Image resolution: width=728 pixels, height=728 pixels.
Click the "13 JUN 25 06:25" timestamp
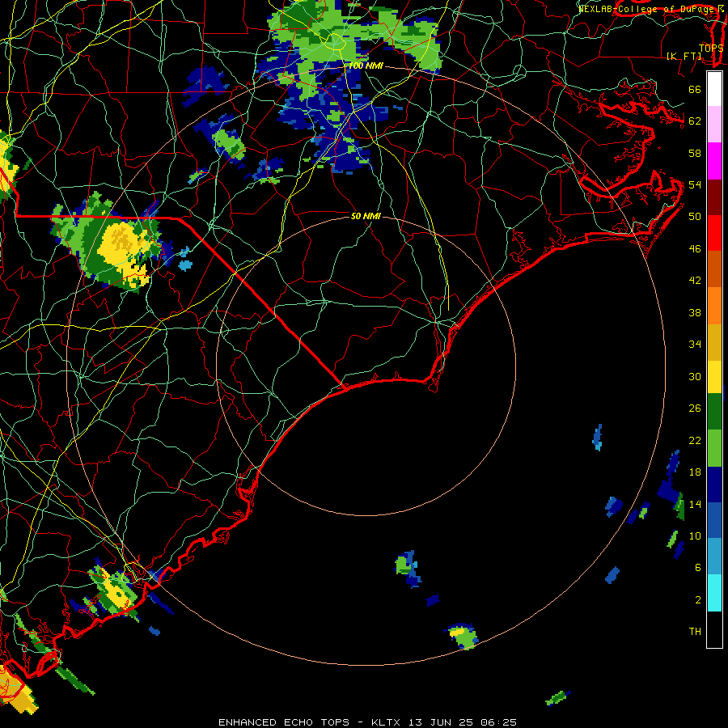pyautogui.click(x=463, y=722)
